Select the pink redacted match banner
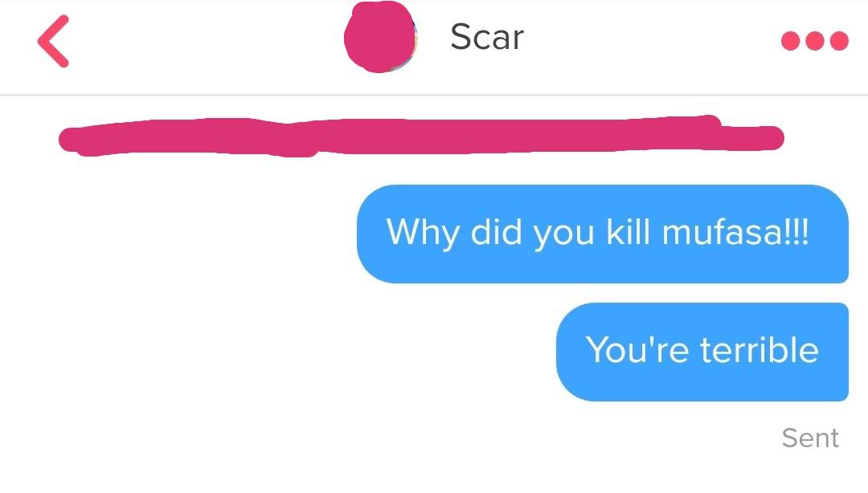 click(x=420, y=136)
